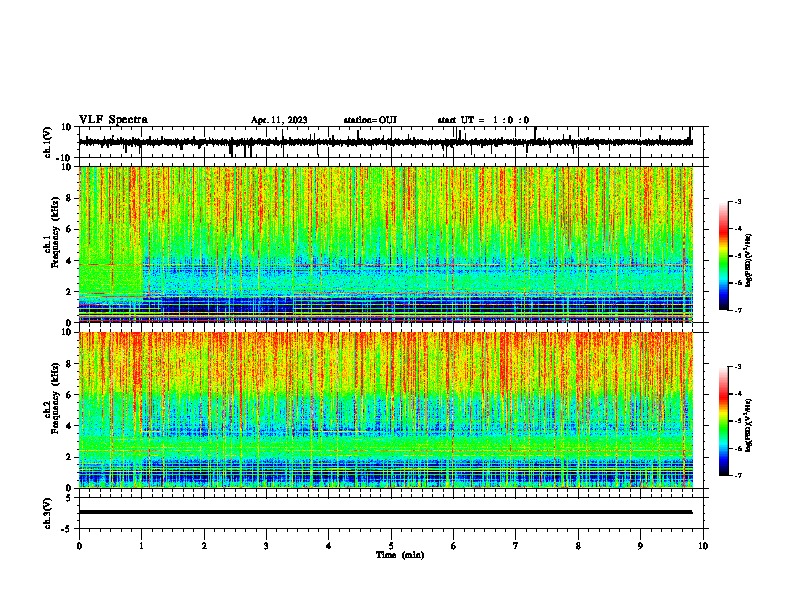Click the 4 kHz tick on ch.2 spectrogram
This screenshot has width=792, height=612.
pos(70,426)
